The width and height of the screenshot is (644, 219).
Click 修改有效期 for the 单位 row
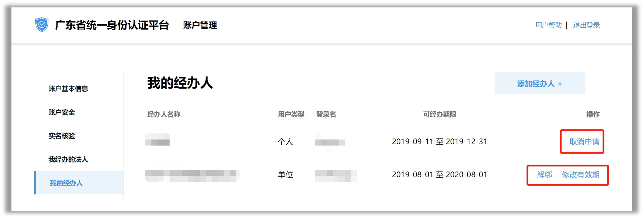pyautogui.click(x=580, y=175)
